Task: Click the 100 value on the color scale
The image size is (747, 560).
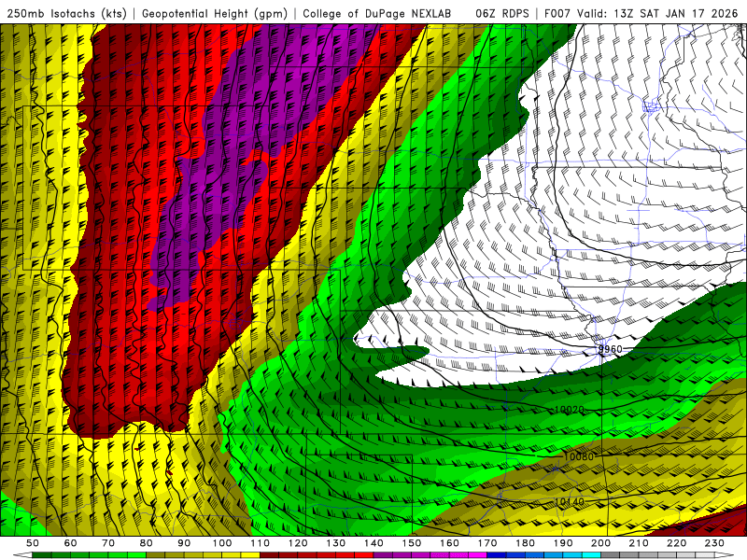Action: 222,543
